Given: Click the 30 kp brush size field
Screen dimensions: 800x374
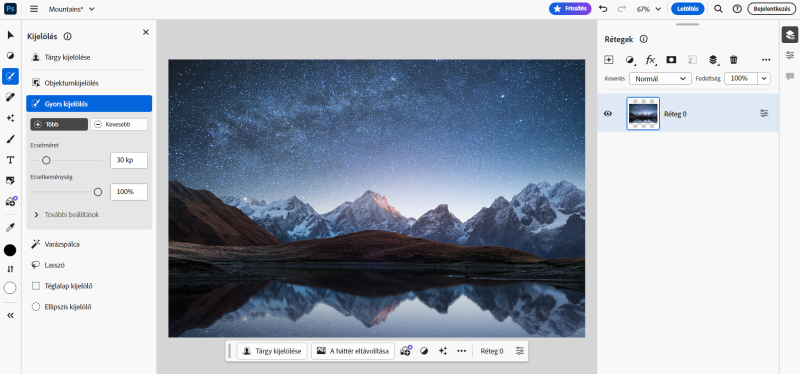Looking at the screenshot, I should [x=129, y=160].
